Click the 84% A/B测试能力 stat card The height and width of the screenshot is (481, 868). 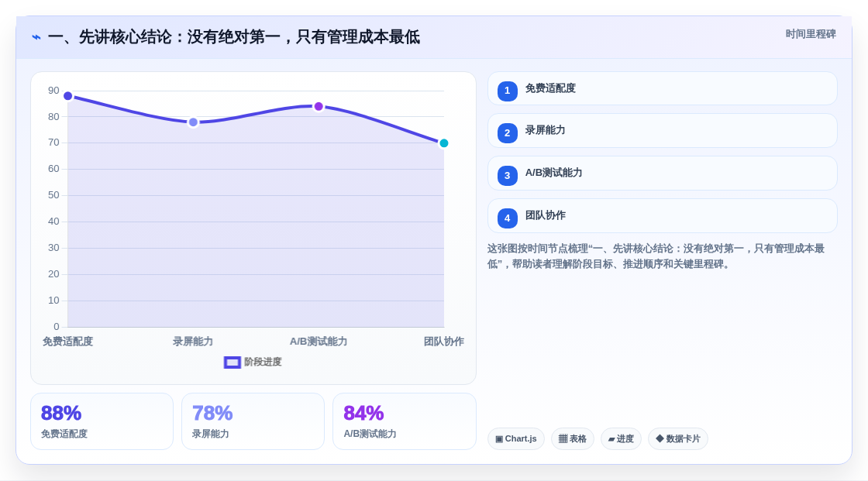click(x=404, y=421)
